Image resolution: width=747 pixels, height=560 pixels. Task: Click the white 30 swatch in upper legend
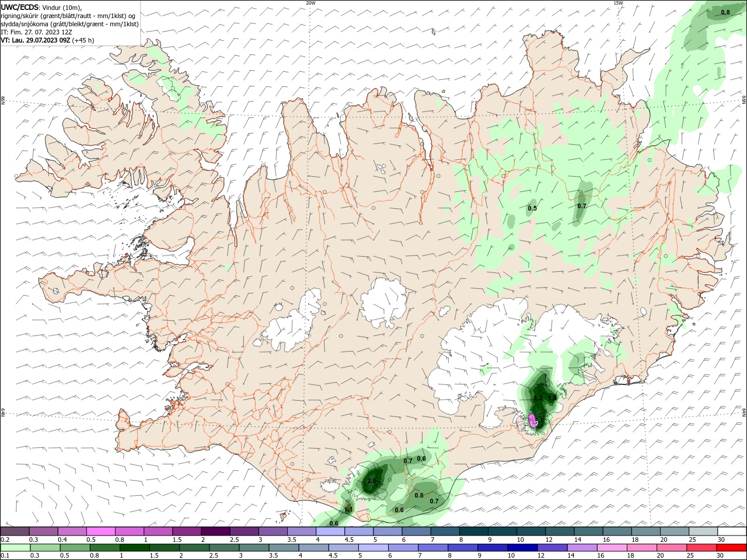pyautogui.click(x=732, y=531)
